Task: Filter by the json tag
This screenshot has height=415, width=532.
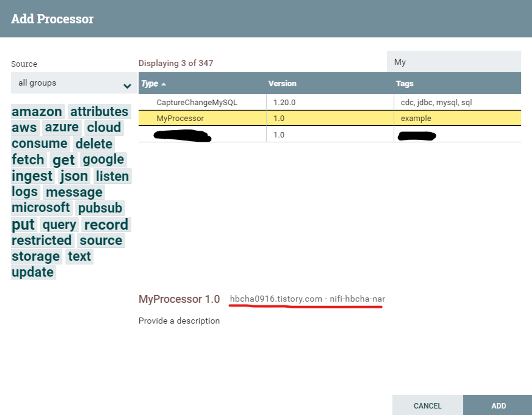Action: (74, 176)
